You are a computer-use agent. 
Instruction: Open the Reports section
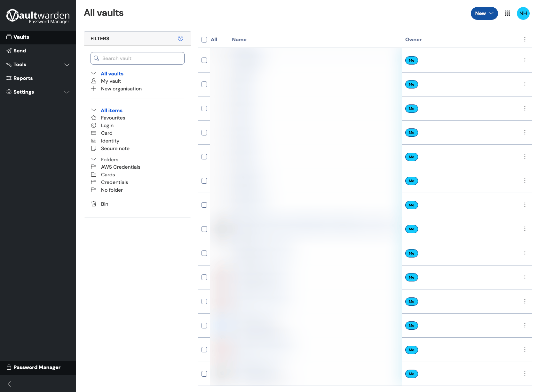[23, 78]
